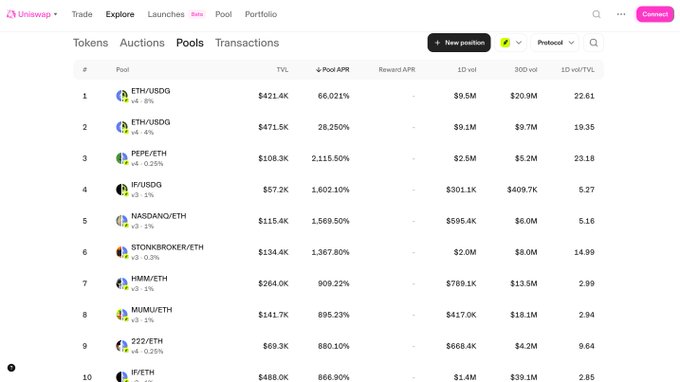Click the Pool column header
680x382 pixels.
[122, 69]
